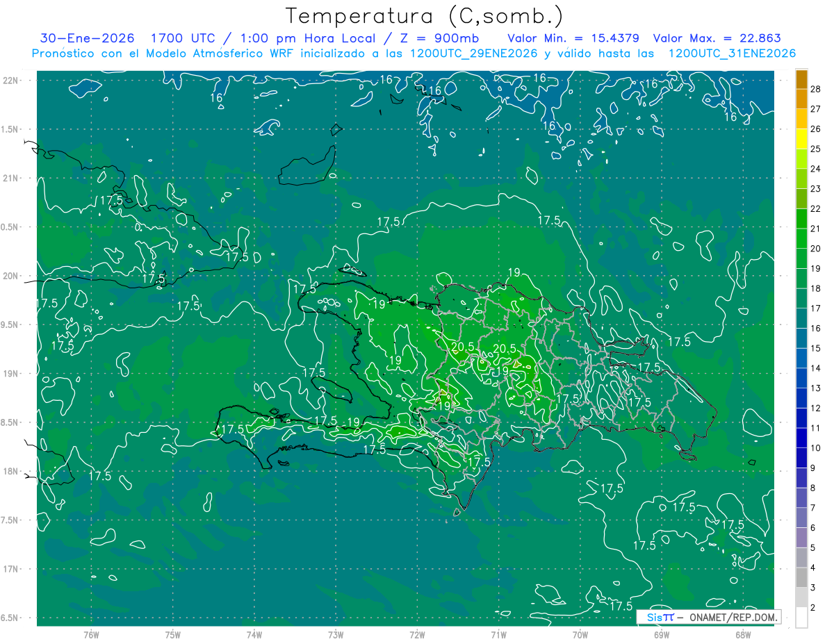Click the '8.5N' latitude axis label
The height and width of the screenshot is (644, 834).
point(10,423)
